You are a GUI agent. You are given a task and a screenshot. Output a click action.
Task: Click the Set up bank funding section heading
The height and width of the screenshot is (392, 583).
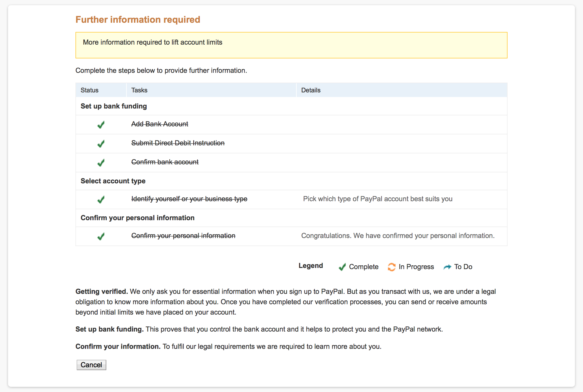click(114, 106)
